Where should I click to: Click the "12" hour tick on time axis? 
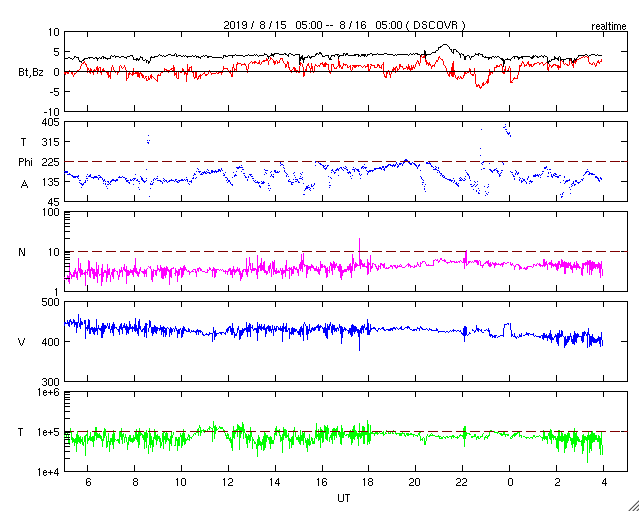227,482
